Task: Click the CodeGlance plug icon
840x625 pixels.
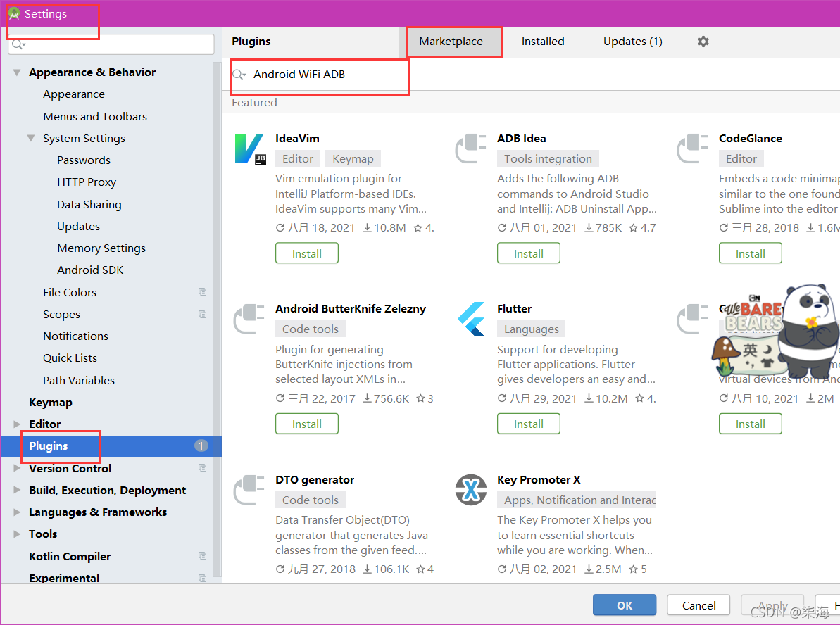Action: pyautogui.click(x=693, y=149)
